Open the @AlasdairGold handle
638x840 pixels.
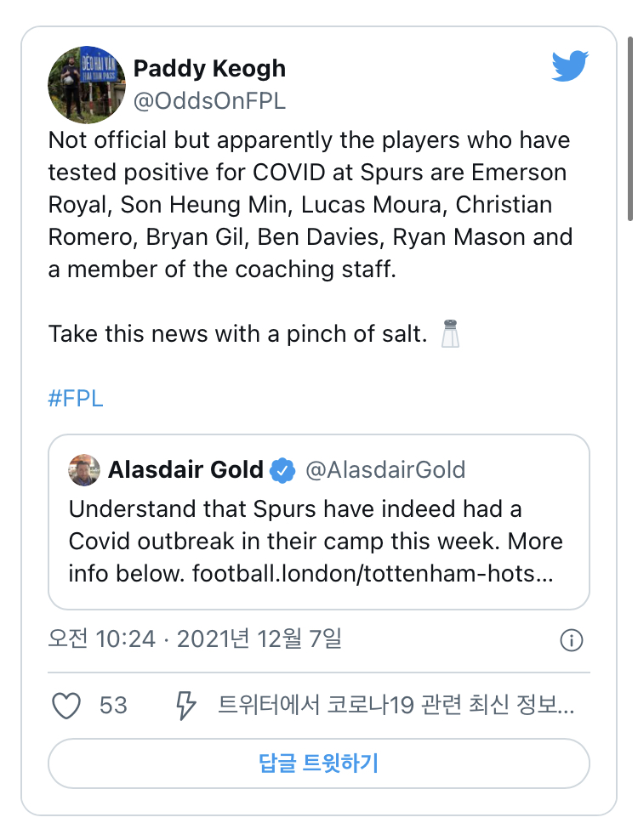tap(385, 470)
